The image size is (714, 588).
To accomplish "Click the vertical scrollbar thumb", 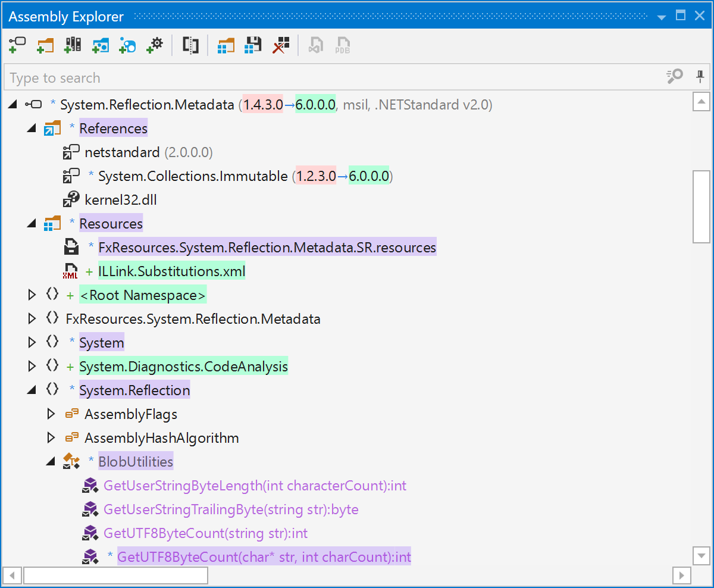I will pyautogui.click(x=702, y=207).
